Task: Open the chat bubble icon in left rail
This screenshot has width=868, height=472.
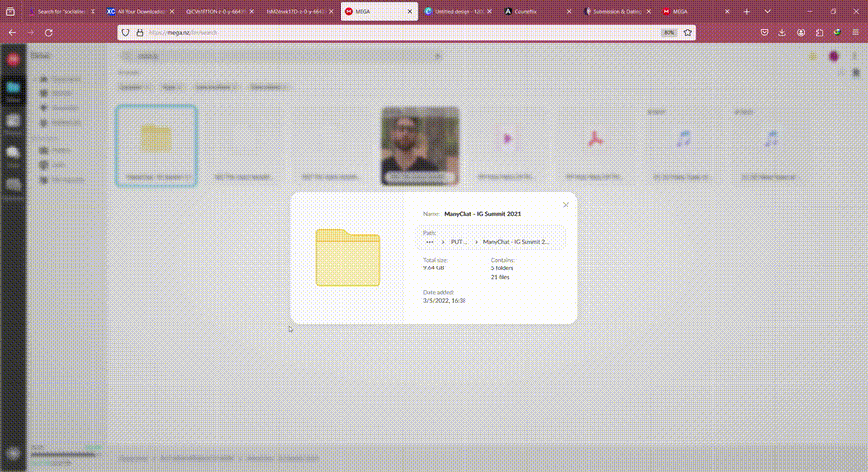Action: pyautogui.click(x=13, y=153)
